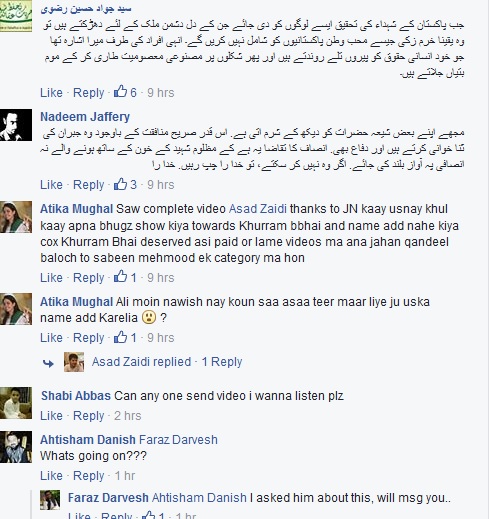Reply to Nadeem Jaffery's comment
Viewport: 489px width, 519px height.
(89, 184)
